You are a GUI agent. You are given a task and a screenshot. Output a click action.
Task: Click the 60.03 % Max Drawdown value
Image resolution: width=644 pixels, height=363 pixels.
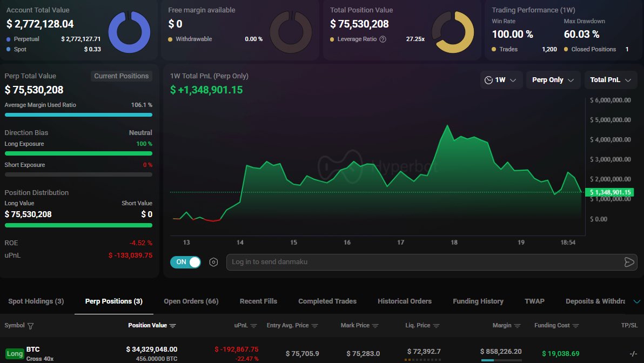click(x=581, y=34)
